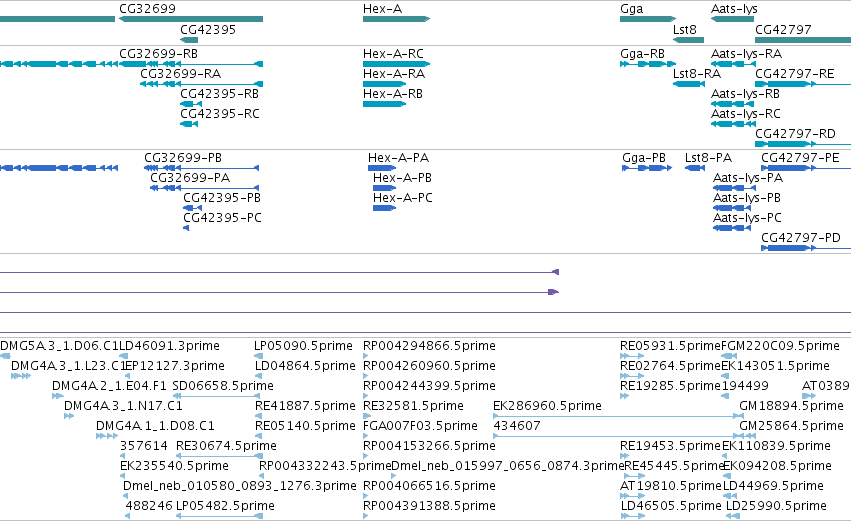Click the DMG4A.3_1.N17.C1 label
The image size is (851, 521).
[123, 406]
